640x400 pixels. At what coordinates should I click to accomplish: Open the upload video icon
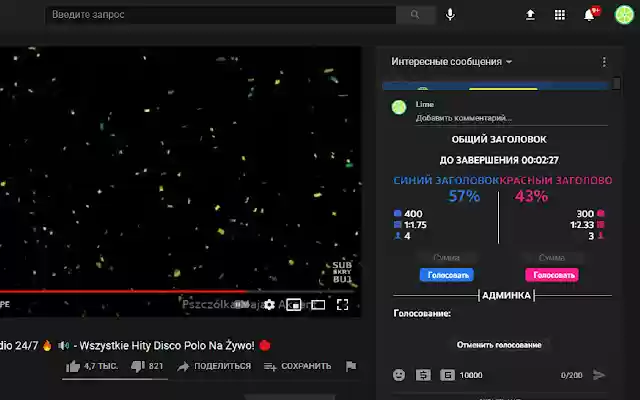tap(530, 15)
